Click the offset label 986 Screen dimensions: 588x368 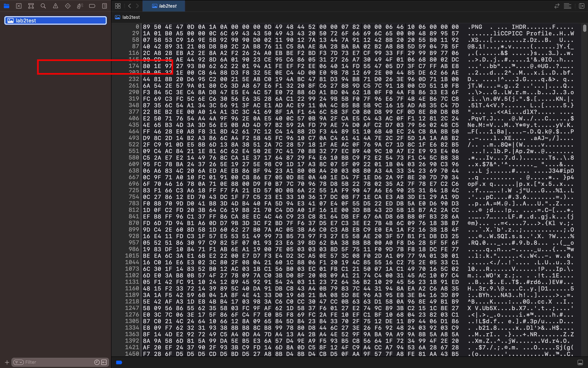(134, 249)
